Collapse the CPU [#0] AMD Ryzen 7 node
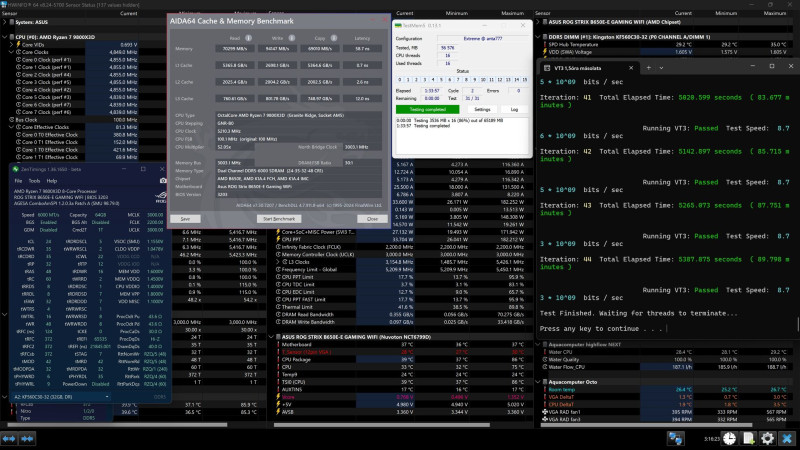The image size is (800, 450). [5, 37]
